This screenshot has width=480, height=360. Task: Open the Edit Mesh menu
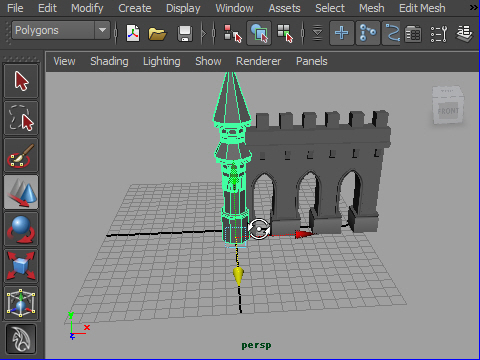coord(422,8)
